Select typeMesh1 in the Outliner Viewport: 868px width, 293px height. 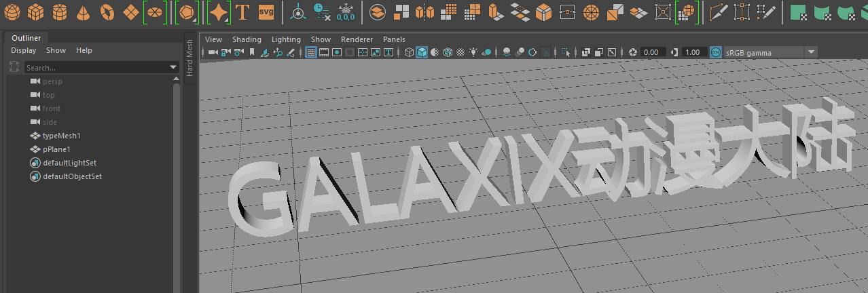point(62,136)
